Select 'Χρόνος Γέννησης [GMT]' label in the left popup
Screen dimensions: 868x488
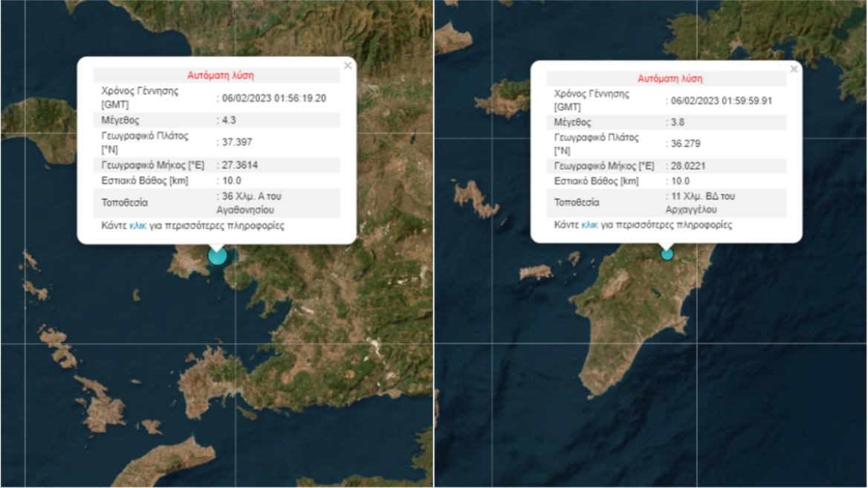(x=140, y=97)
